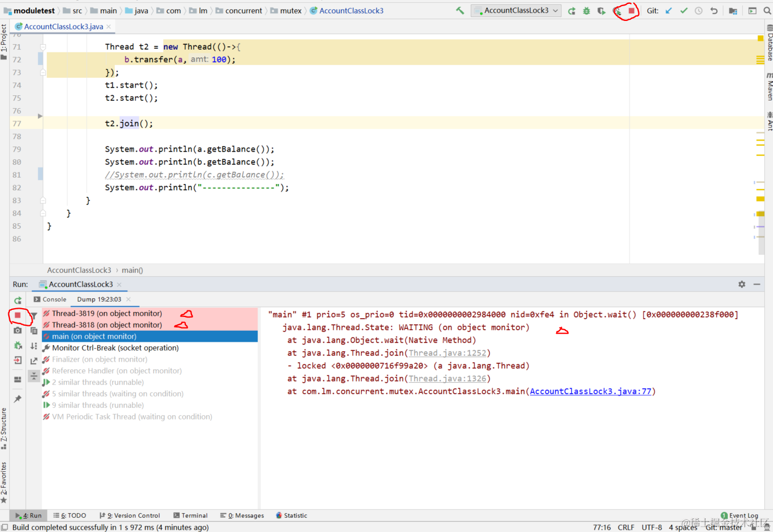773x532 pixels.
Task: Pin the Run tab with pin icon
Action: point(18,399)
